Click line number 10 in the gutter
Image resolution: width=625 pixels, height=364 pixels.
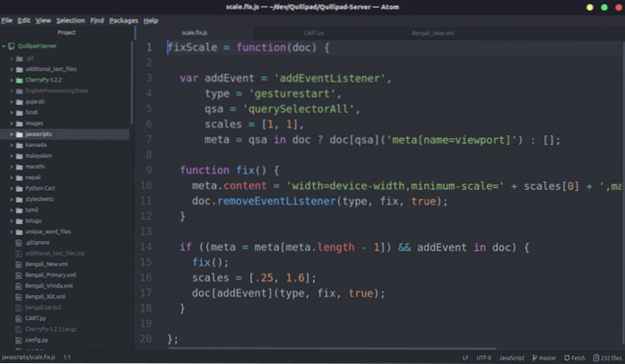click(146, 186)
